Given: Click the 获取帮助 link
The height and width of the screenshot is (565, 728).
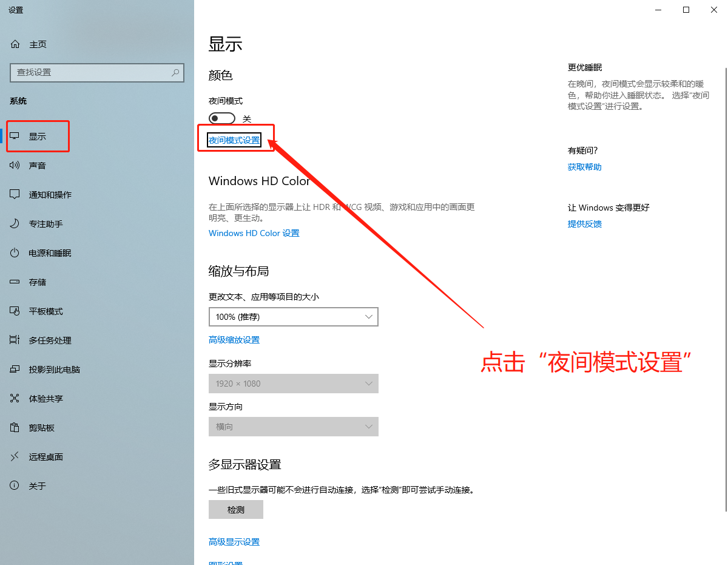Looking at the screenshot, I should point(585,167).
